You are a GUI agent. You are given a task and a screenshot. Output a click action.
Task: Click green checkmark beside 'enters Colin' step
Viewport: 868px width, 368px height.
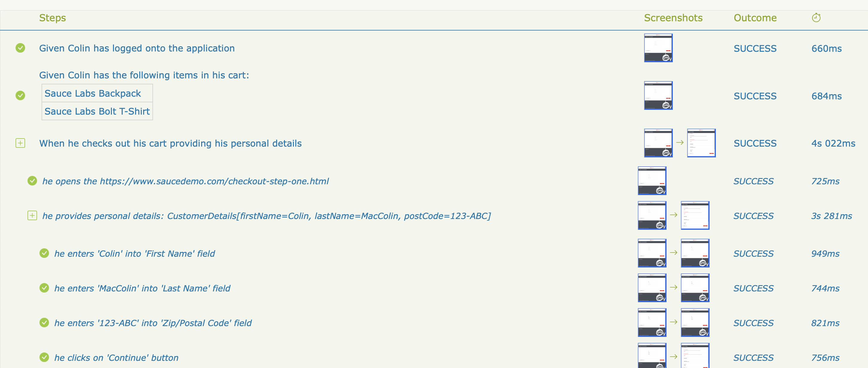[x=44, y=253]
